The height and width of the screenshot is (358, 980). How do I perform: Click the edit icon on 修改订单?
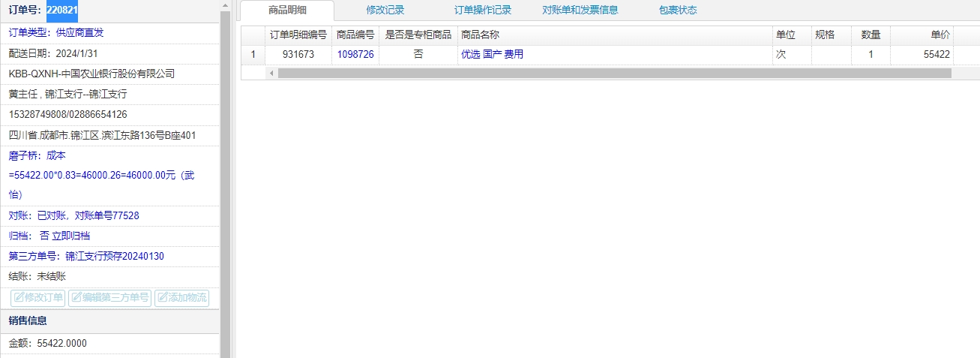19,298
